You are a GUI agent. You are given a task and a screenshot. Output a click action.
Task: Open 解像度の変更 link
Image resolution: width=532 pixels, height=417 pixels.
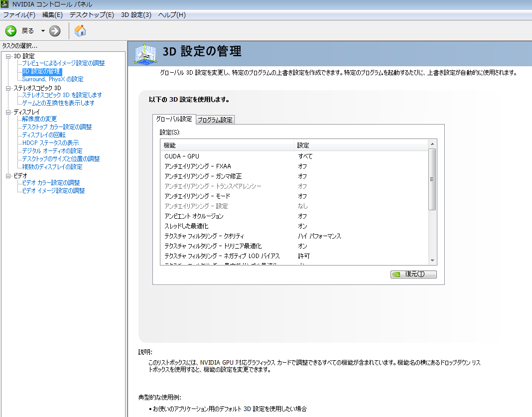click(39, 119)
